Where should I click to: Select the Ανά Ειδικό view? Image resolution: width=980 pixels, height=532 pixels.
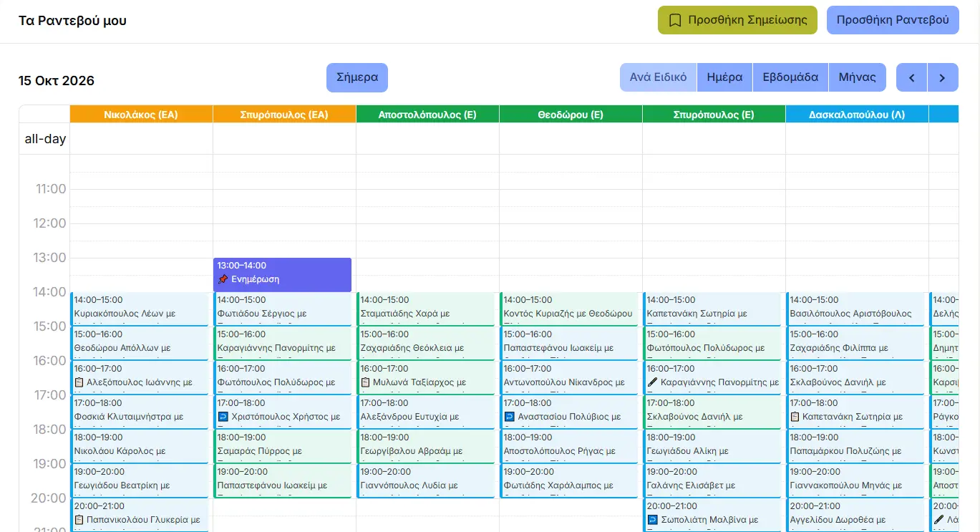tap(658, 77)
